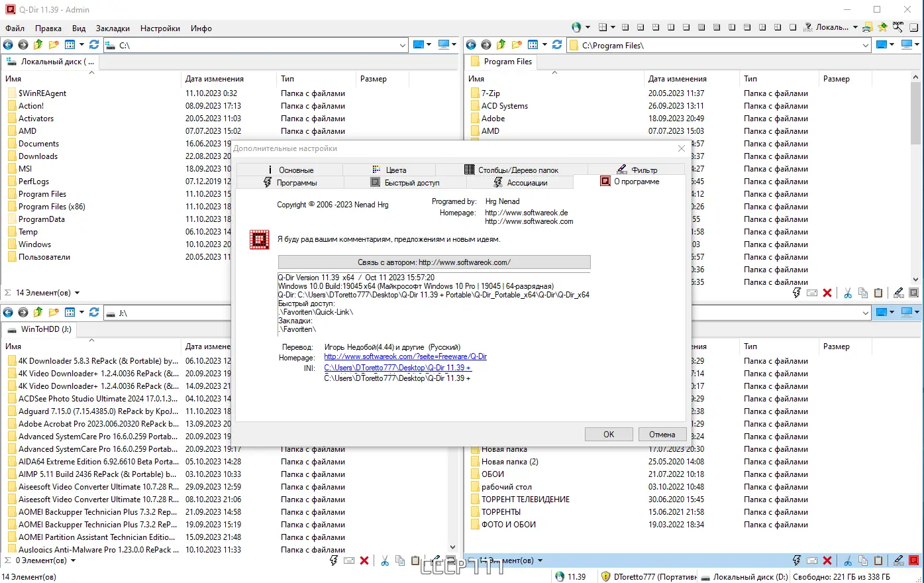Go up one folder in the C:\ pane

pyautogui.click(x=38, y=45)
